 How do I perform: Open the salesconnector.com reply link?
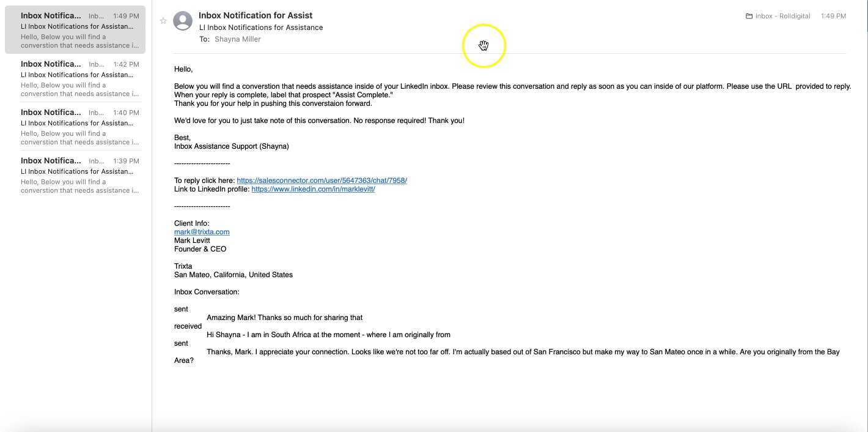(322, 180)
